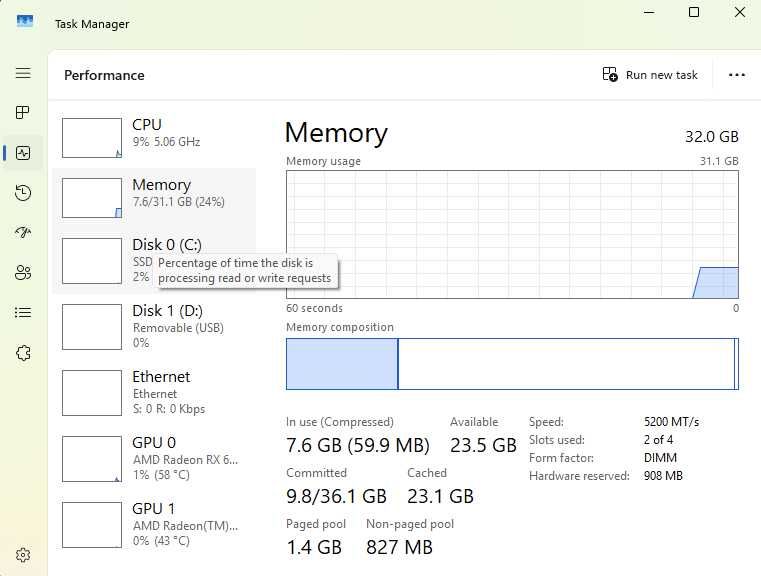Open the Processes page icon

[23, 113]
